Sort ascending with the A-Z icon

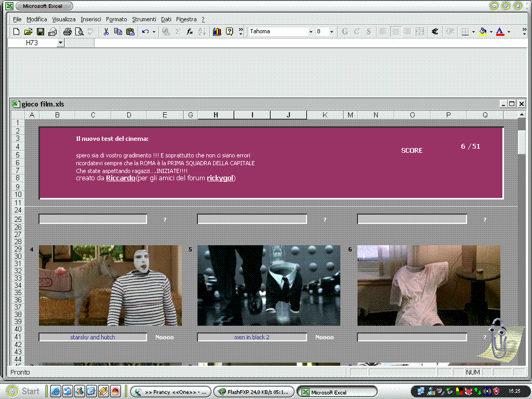coord(202,32)
